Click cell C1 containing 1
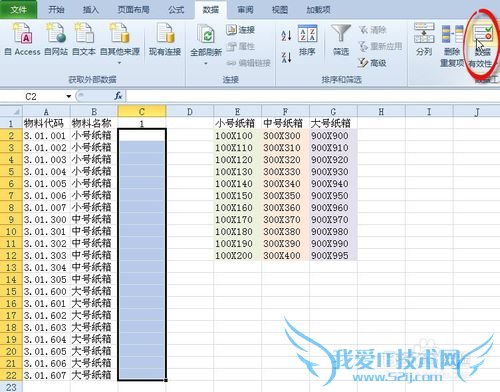This screenshot has width=500, height=392. pos(142,123)
